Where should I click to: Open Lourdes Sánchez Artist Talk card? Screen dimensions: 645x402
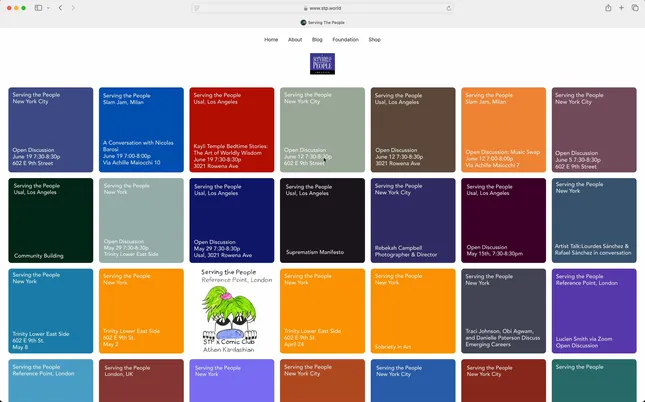(594, 220)
